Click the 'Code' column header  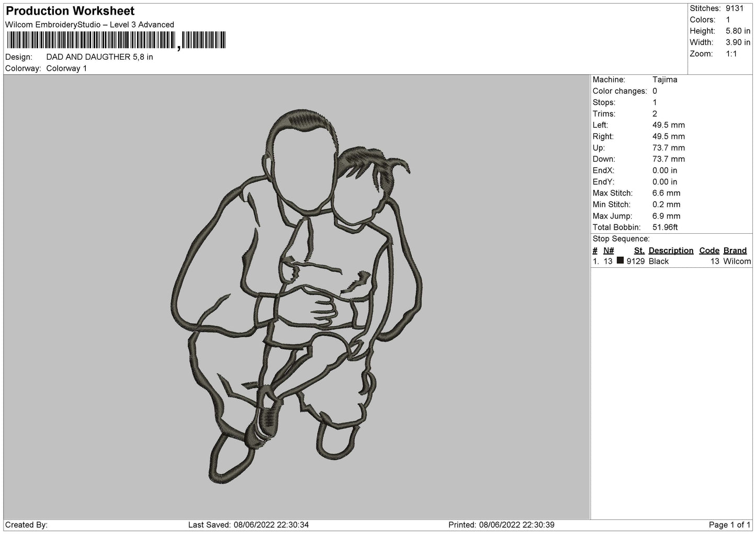click(709, 251)
